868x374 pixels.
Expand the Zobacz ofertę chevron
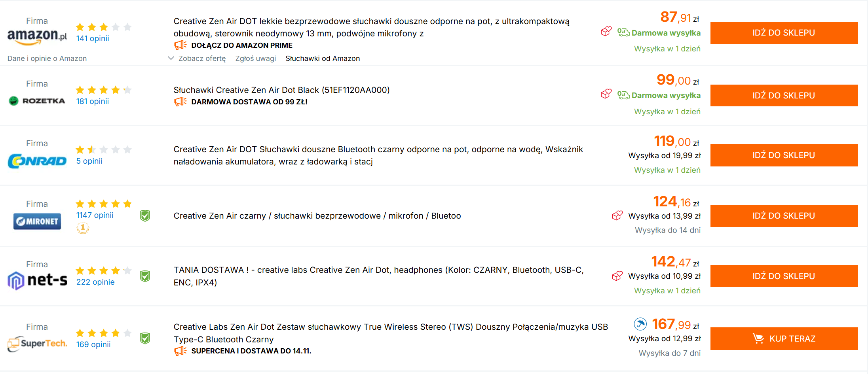(x=171, y=58)
